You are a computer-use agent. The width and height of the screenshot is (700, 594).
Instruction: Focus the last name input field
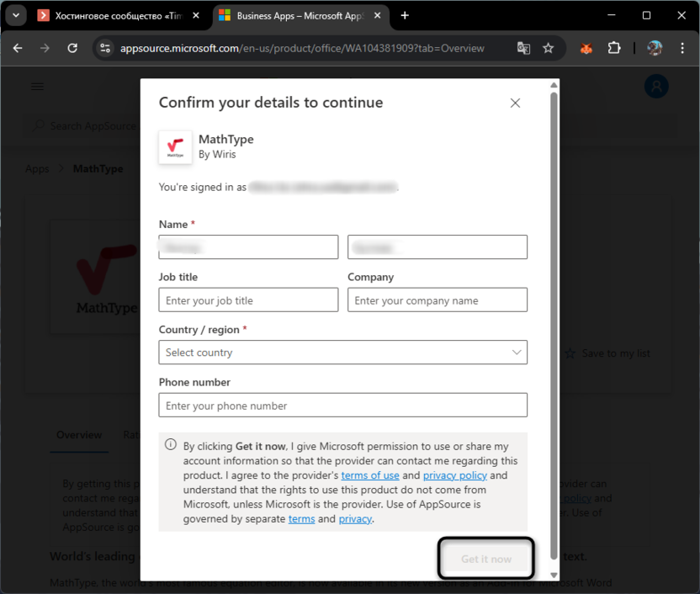point(437,247)
